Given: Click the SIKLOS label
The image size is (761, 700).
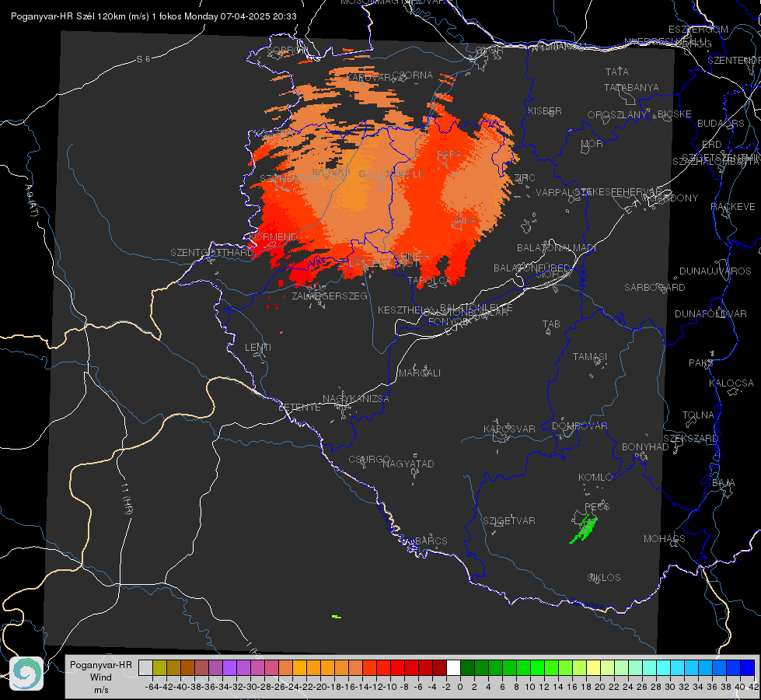Looking at the screenshot, I should (604, 578).
